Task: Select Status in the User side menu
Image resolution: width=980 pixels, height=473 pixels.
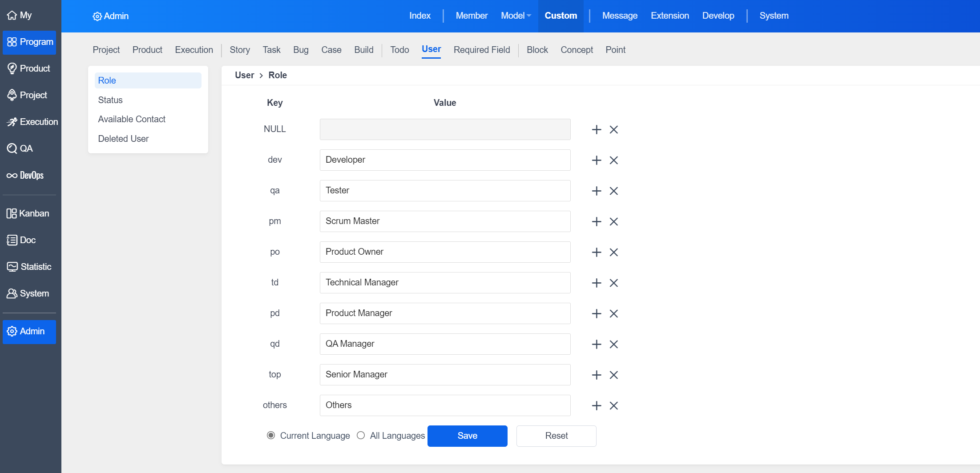Action: point(110,100)
